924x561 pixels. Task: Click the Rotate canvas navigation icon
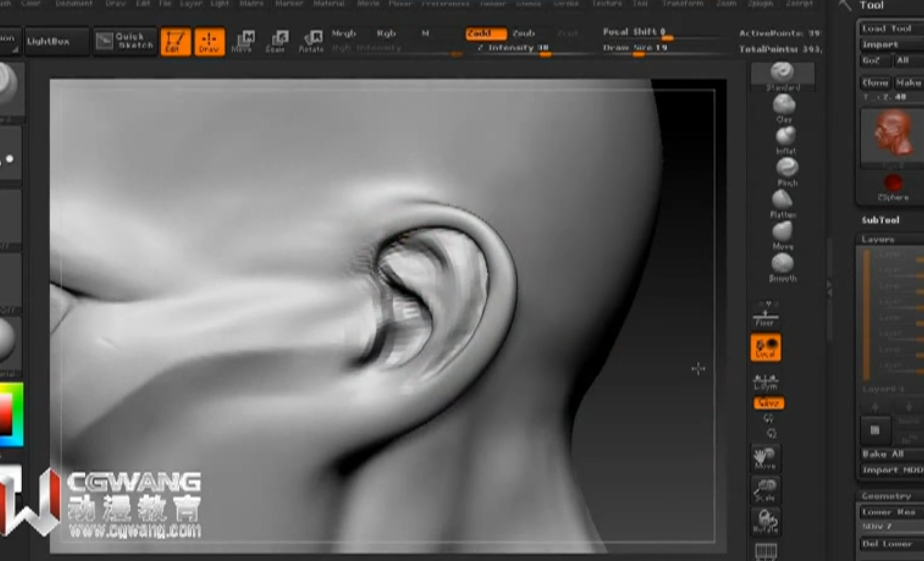[x=765, y=522]
